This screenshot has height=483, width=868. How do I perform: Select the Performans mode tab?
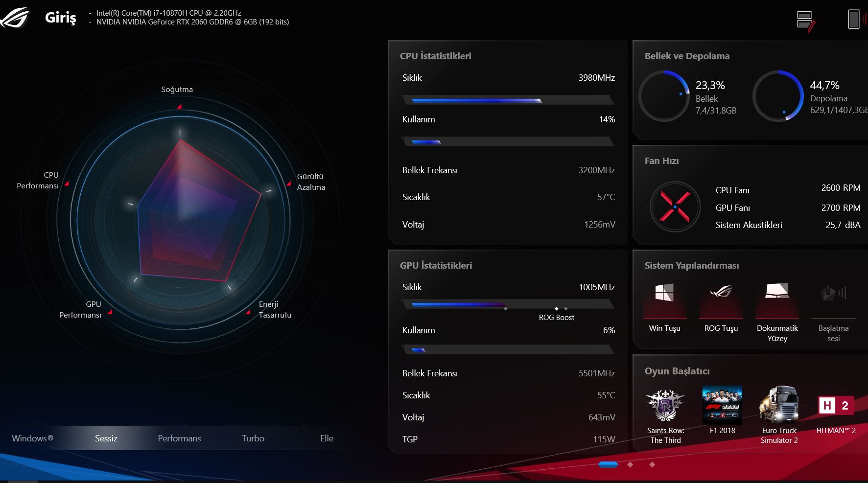pos(179,438)
